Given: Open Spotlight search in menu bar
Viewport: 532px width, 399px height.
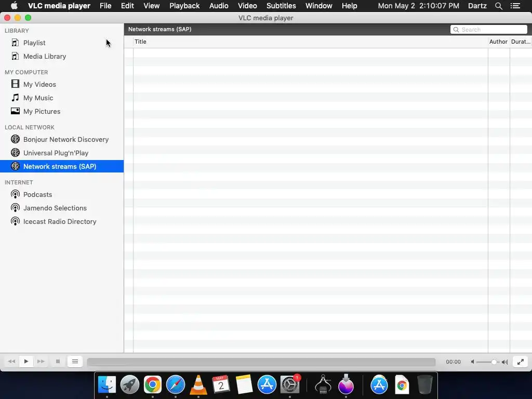Looking at the screenshot, I should click(498, 6).
